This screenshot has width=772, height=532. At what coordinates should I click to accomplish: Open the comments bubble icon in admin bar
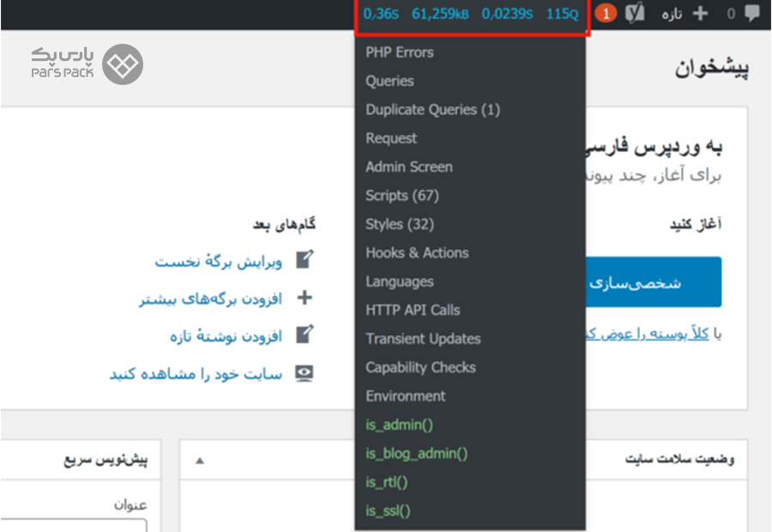tap(751, 13)
